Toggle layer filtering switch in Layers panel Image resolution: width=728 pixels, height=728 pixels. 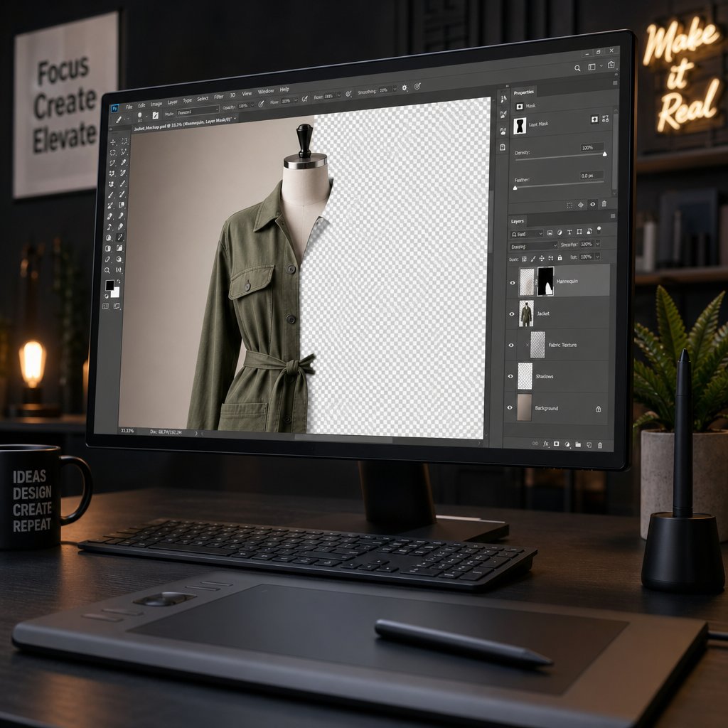tap(599, 230)
